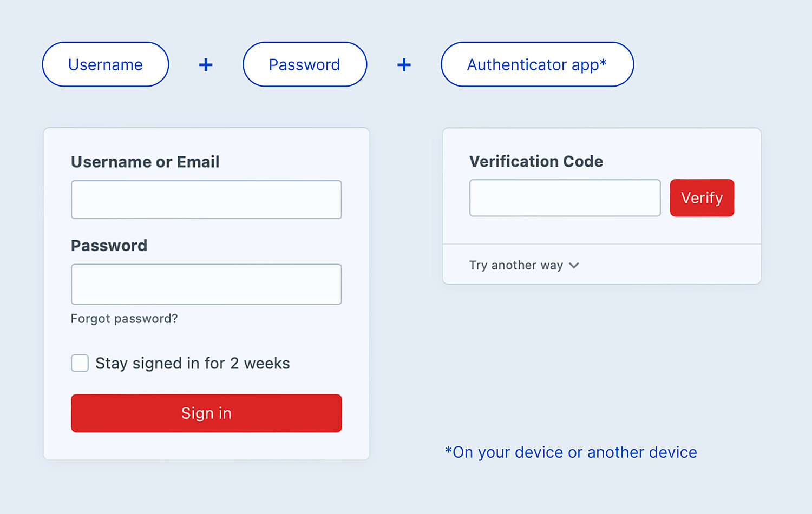Click the "On your device or another device" footnote
The width and height of the screenshot is (812, 514).
click(x=571, y=452)
